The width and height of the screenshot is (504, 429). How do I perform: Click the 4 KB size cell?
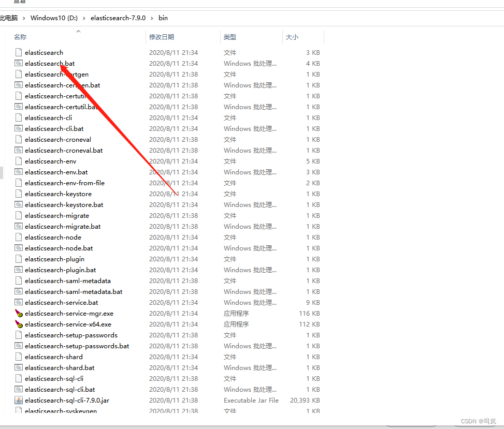[x=313, y=64]
